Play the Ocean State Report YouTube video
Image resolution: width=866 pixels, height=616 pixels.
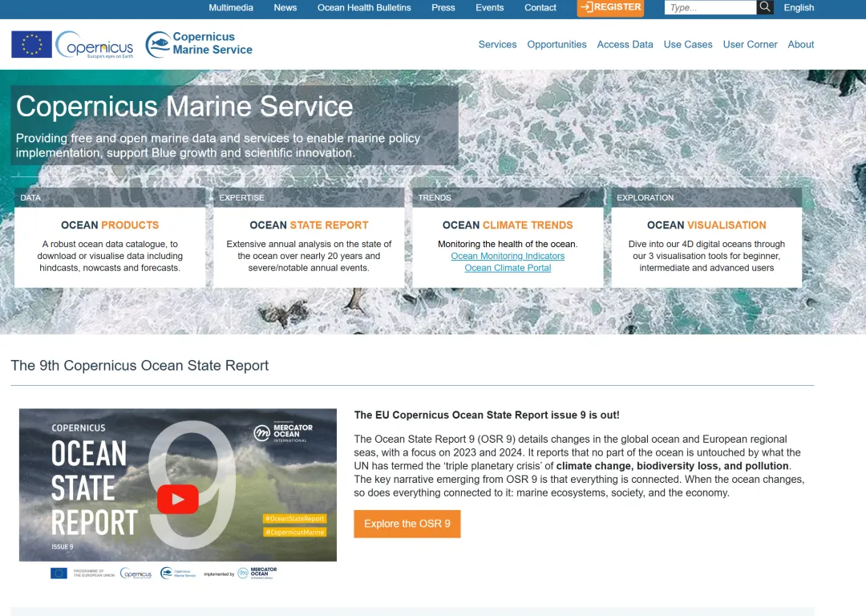coord(178,499)
